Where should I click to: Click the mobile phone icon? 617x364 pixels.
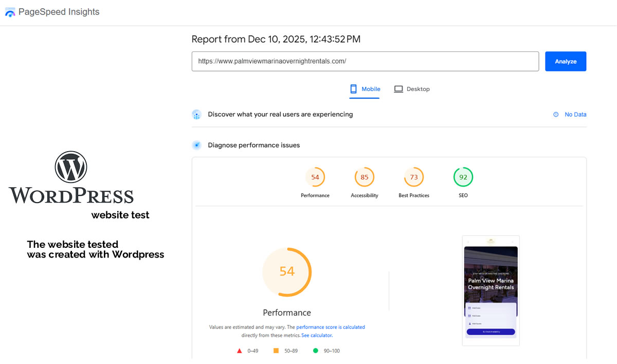[x=353, y=89]
